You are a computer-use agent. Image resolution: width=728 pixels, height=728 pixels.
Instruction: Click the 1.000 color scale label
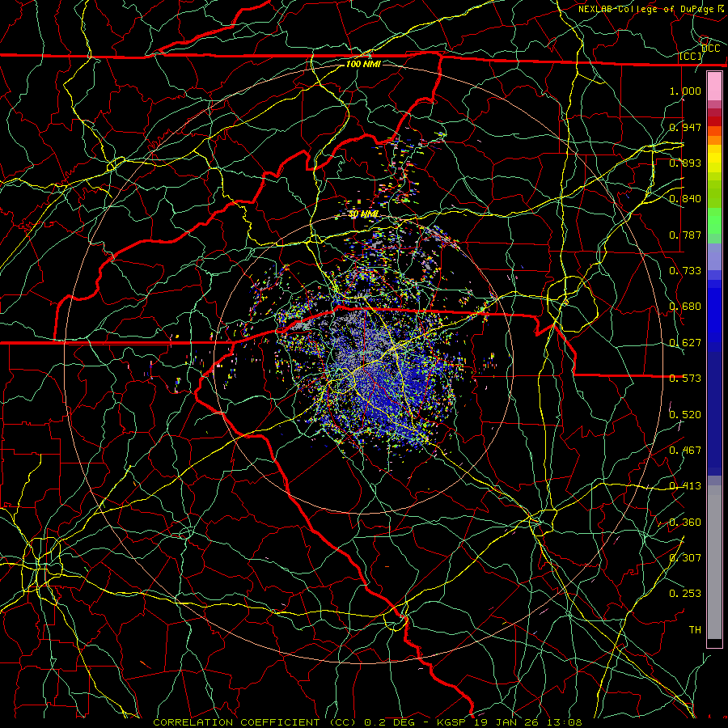(x=685, y=91)
